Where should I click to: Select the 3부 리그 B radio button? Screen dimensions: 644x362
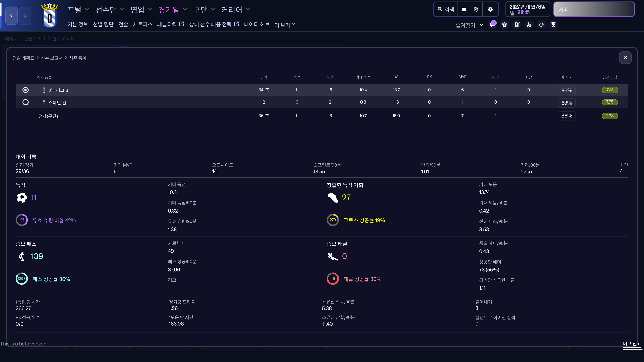coord(25,90)
